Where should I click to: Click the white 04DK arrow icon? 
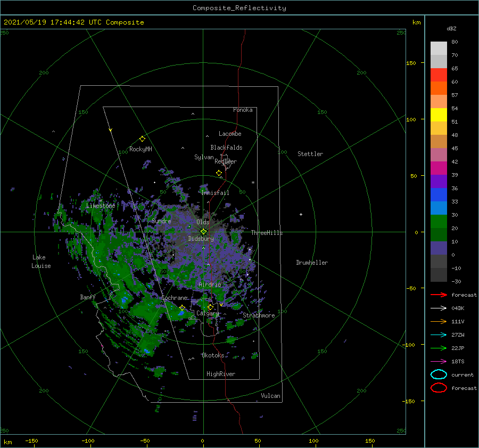pos(439,308)
